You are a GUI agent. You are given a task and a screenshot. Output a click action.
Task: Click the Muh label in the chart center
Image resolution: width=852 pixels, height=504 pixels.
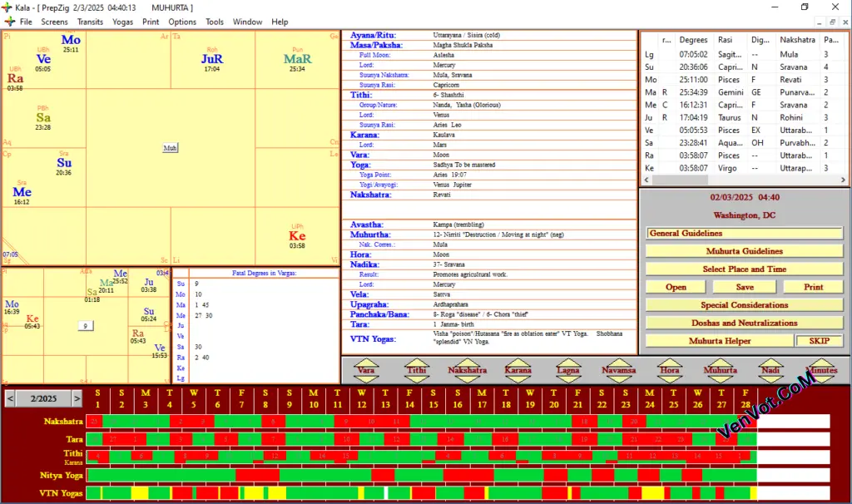[170, 148]
